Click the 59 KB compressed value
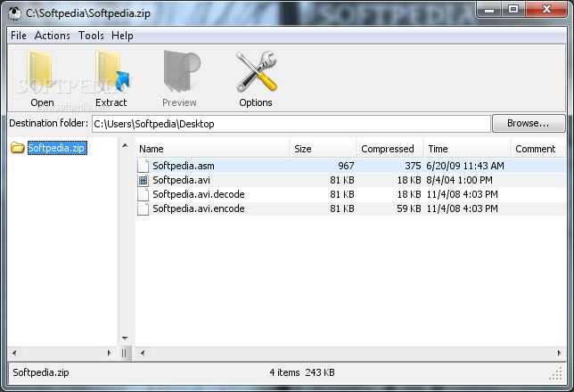574x392 pixels. tap(409, 208)
